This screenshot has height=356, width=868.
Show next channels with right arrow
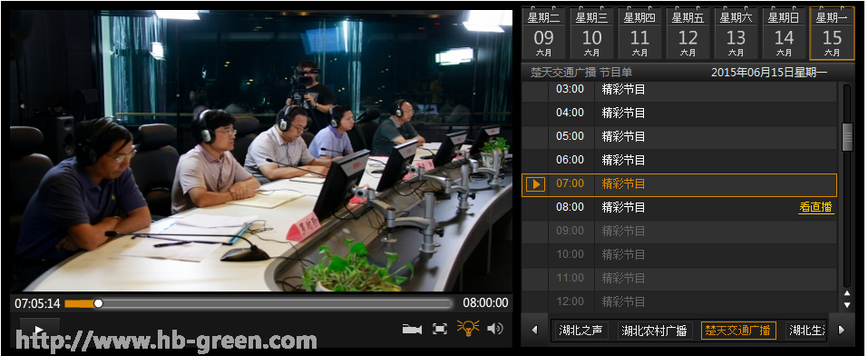tap(842, 330)
